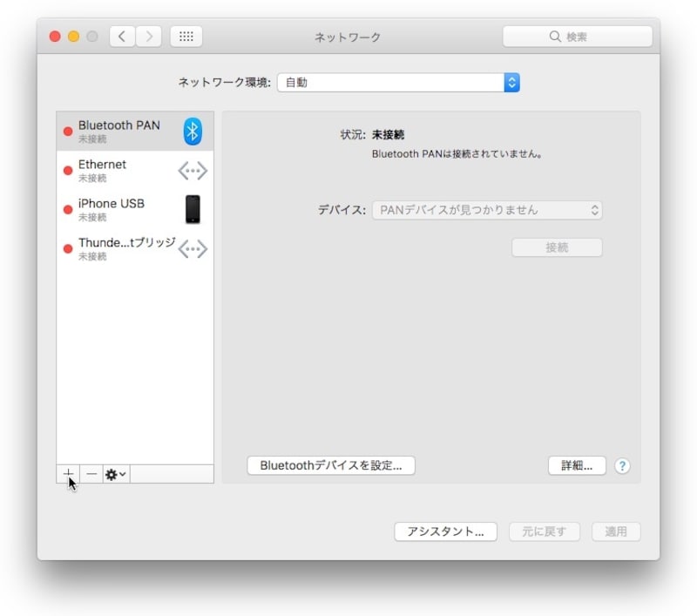The width and height of the screenshot is (697, 616).
Task: Click Bluetoothデバイスを設定... button
Action: 331,465
